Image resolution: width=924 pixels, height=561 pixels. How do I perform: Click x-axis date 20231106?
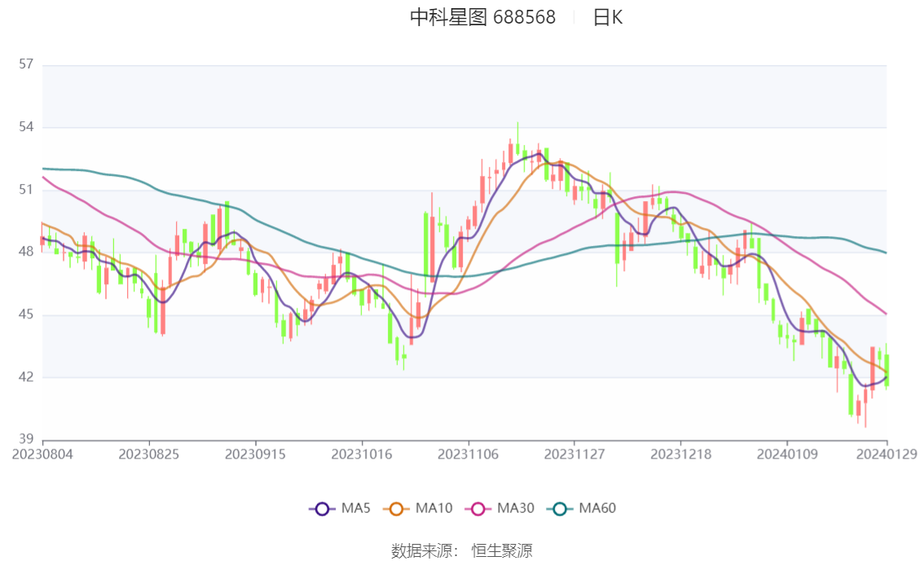[468, 454]
